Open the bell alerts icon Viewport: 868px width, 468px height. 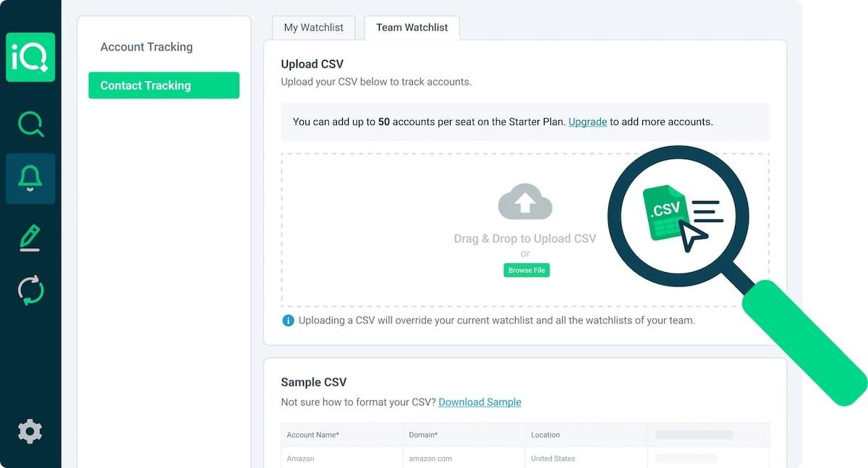click(x=30, y=178)
